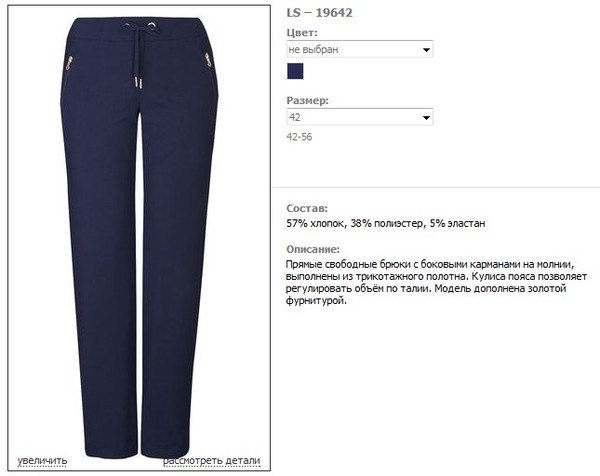This screenshot has height=476, width=600.
Task: Click the metal tips of the drawstring
Action: (138, 83)
